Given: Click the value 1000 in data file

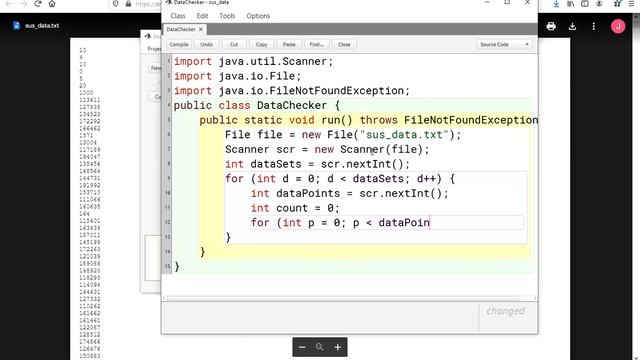Looking at the screenshot, I should click(x=86, y=93).
